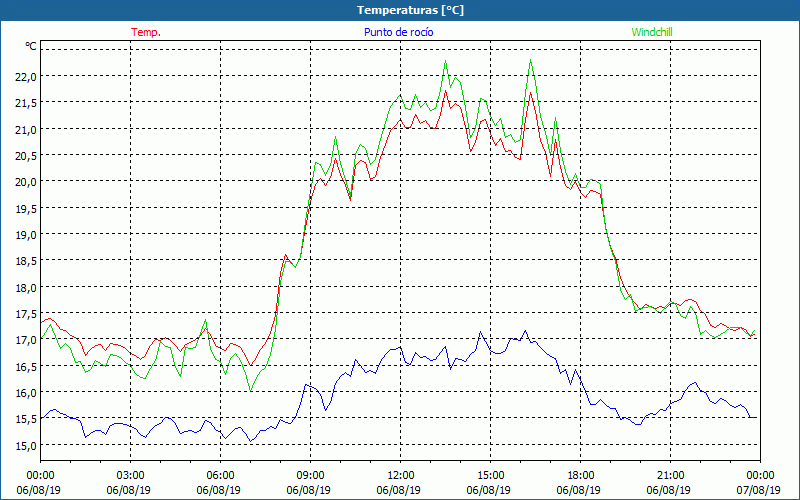Screen dimensions: 800x500
Task: Click the 22,0 y-axis value
Action: pos(25,77)
